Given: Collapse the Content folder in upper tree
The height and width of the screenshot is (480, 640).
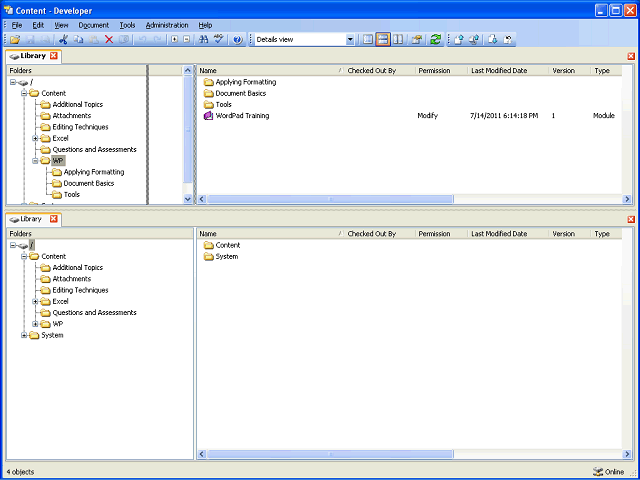Looking at the screenshot, I should [24, 93].
